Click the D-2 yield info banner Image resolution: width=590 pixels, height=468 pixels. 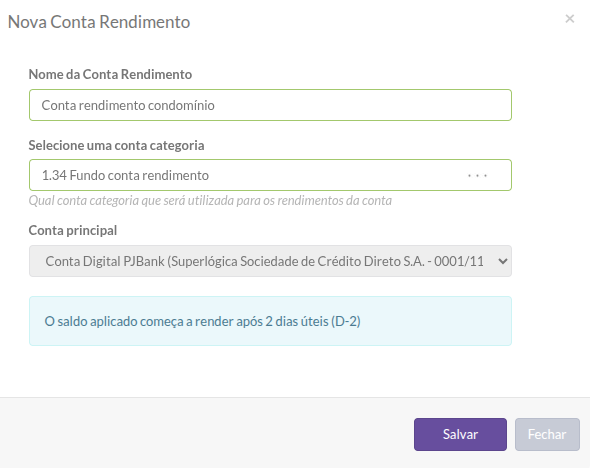coord(270,321)
